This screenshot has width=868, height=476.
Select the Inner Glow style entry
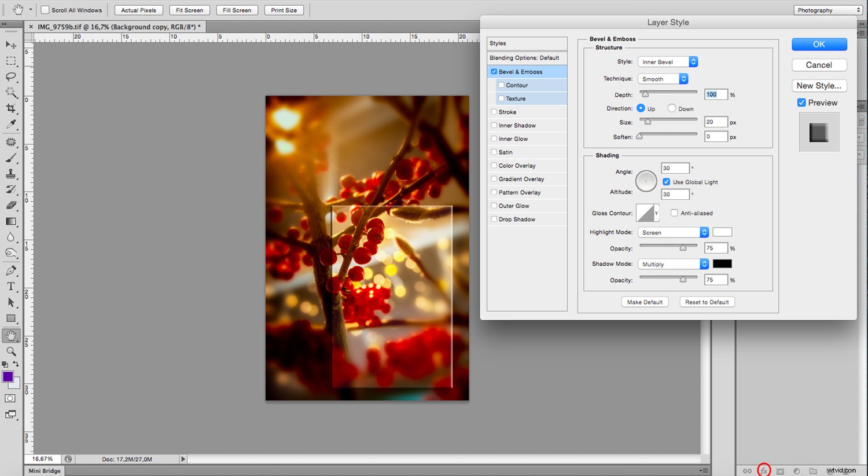coord(512,138)
